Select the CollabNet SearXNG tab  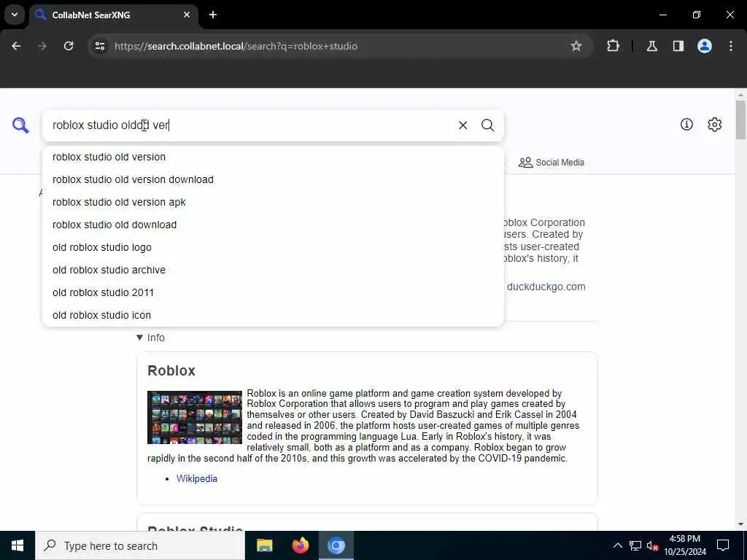click(x=113, y=15)
